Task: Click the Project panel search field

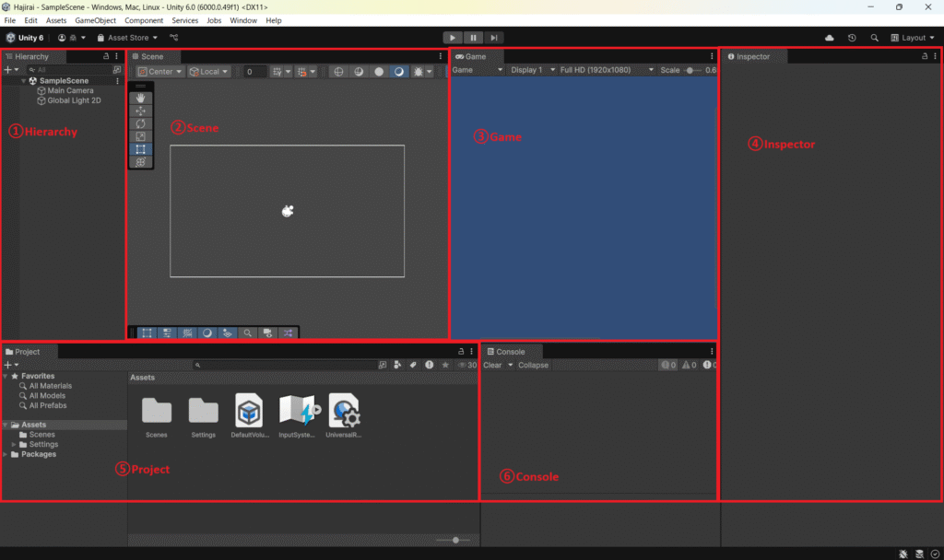Action: pyautogui.click(x=284, y=365)
